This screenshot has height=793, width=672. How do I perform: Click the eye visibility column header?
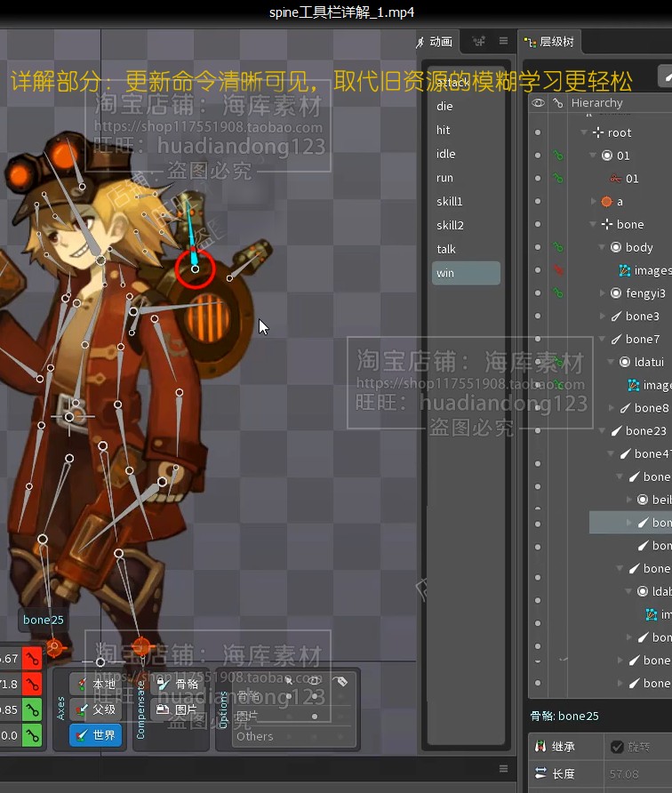click(538, 102)
